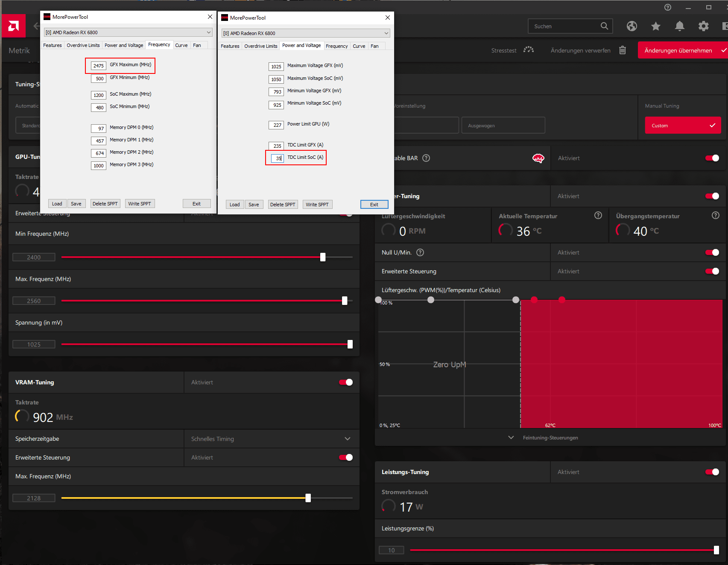The image size is (728, 565).
Task: Open Features tab in left MorePowerTool
Action: coord(53,45)
